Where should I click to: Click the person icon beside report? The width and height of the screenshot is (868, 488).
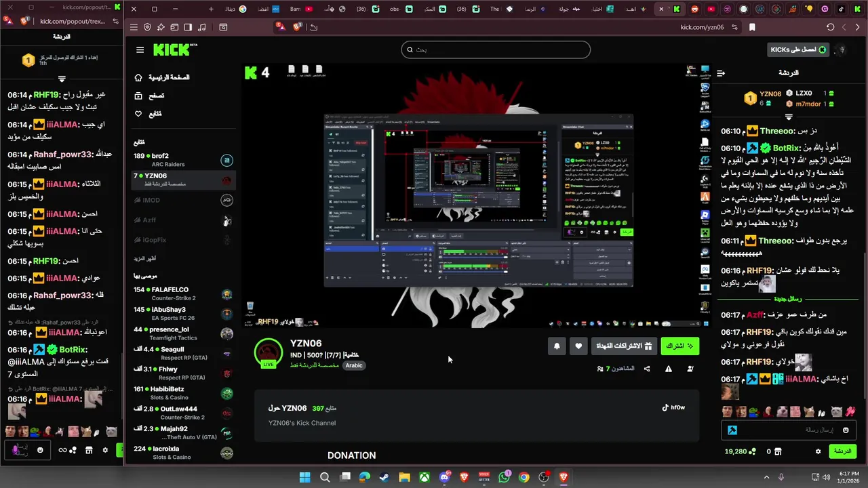(690, 369)
